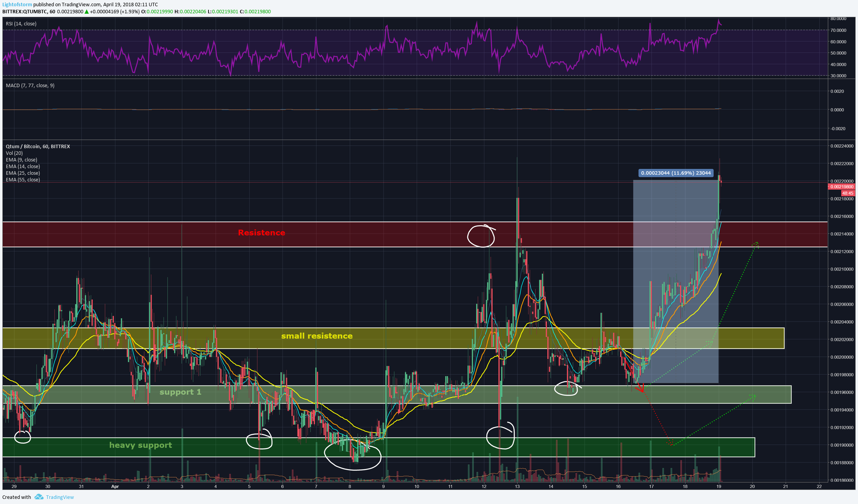Select the EMA (55, close) legend
This screenshot has height=504, width=858.
(23, 180)
